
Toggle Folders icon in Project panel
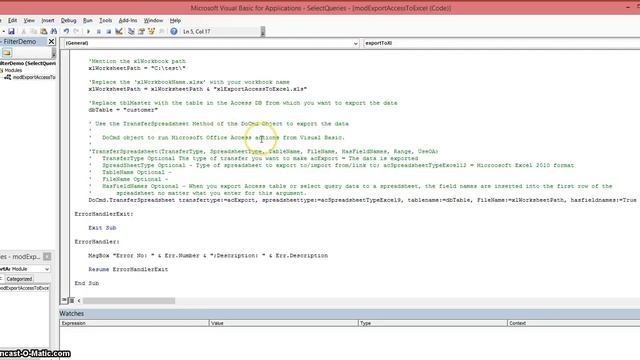(x=7, y=53)
